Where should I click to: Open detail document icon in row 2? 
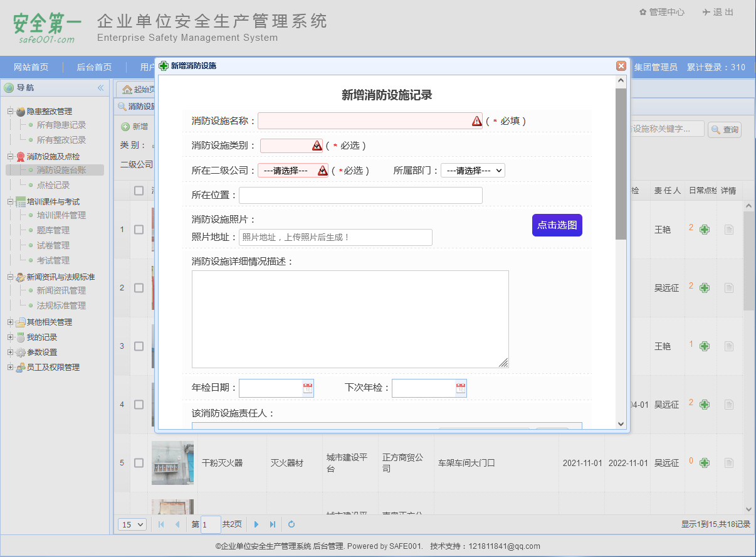click(729, 288)
